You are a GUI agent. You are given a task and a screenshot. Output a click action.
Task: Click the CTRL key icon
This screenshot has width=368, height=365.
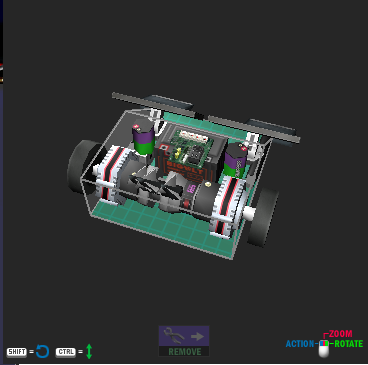click(x=66, y=352)
